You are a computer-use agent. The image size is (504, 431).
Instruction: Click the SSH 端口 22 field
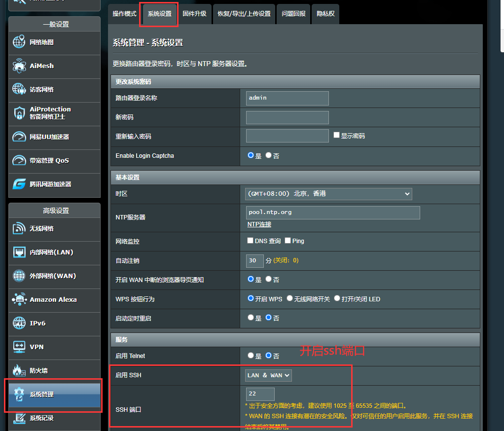260,394
